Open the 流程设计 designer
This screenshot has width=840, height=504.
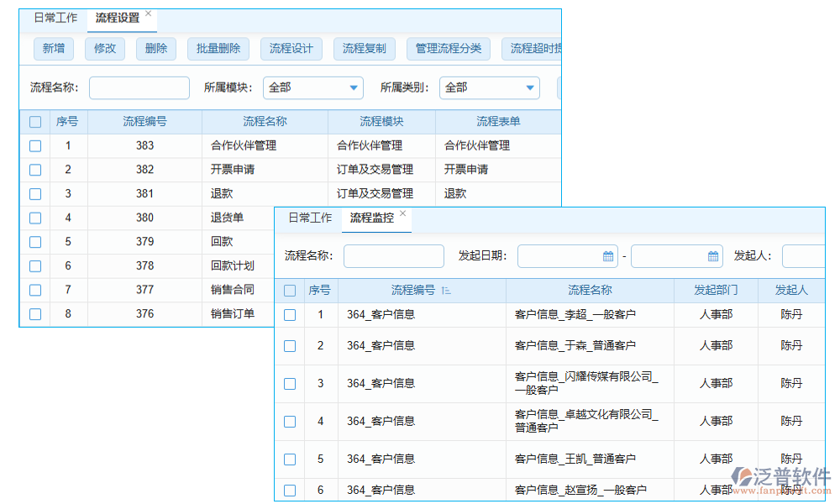[x=292, y=49]
